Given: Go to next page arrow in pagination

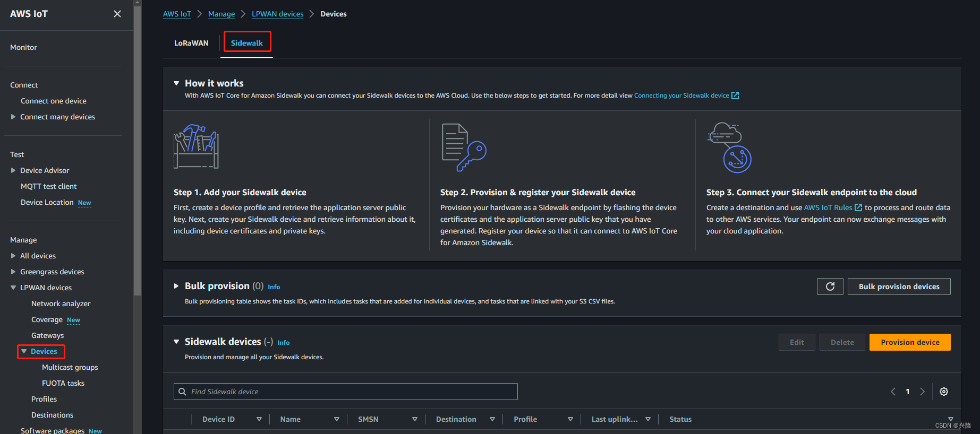Looking at the screenshot, I should [923, 392].
